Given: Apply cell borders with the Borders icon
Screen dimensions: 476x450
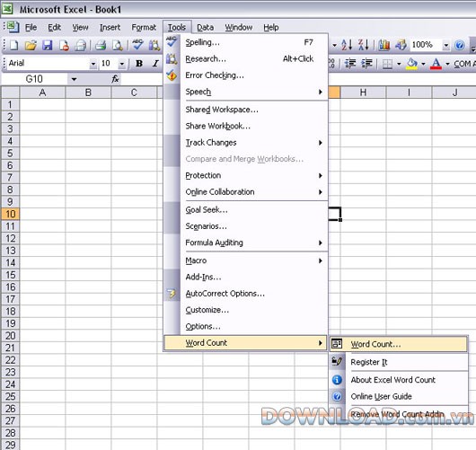Looking at the screenshot, I should (x=387, y=64).
